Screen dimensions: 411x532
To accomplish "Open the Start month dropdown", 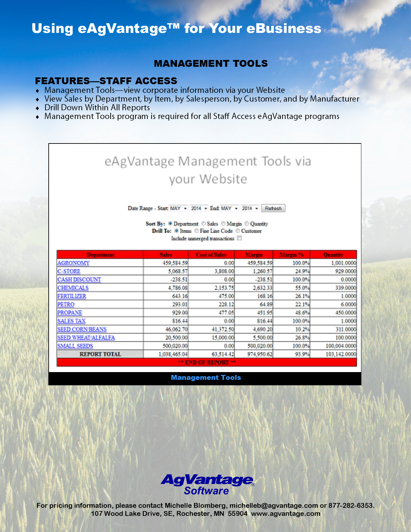I will 179,208.
